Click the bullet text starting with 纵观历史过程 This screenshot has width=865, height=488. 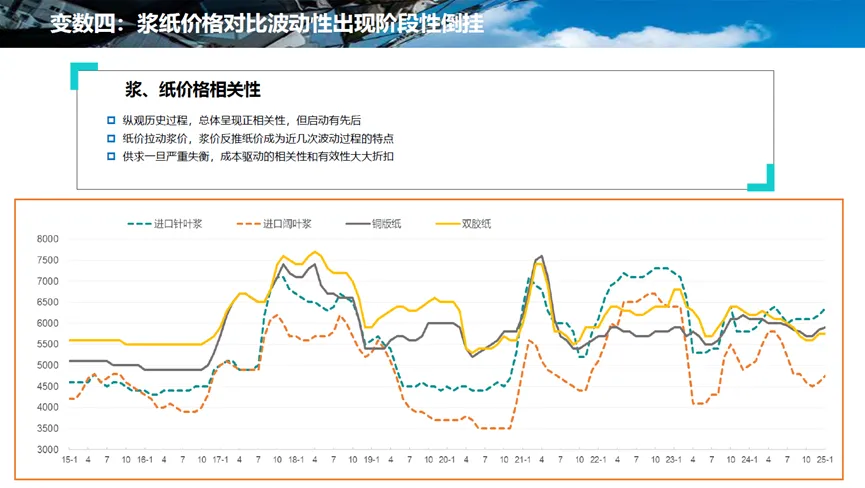pyautogui.click(x=242, y=120)
